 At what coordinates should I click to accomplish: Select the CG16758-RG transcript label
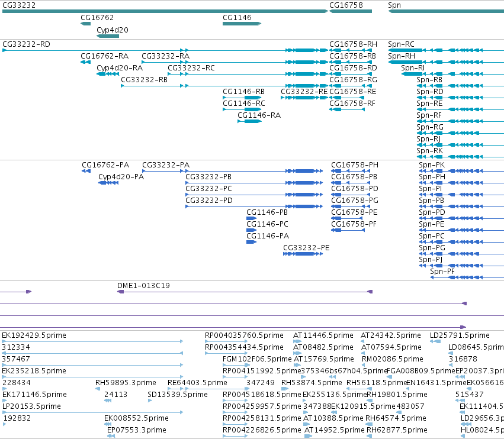point(353,80)
